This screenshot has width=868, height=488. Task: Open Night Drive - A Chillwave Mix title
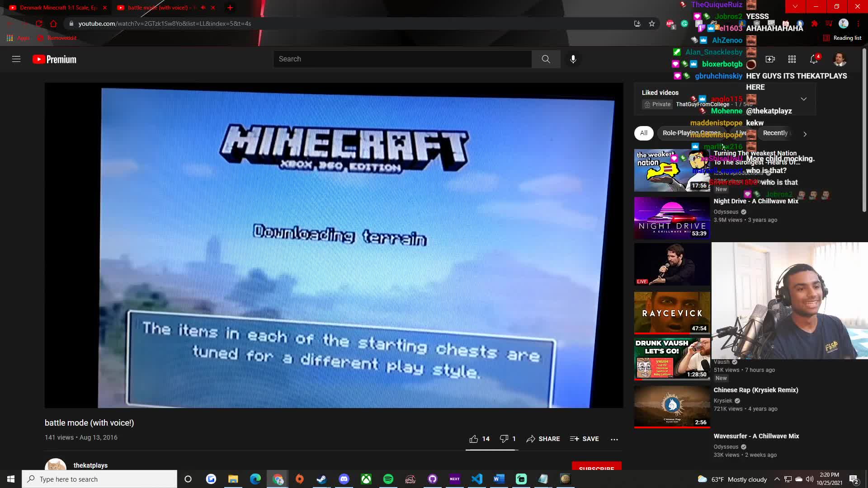[x=756, y=201]
